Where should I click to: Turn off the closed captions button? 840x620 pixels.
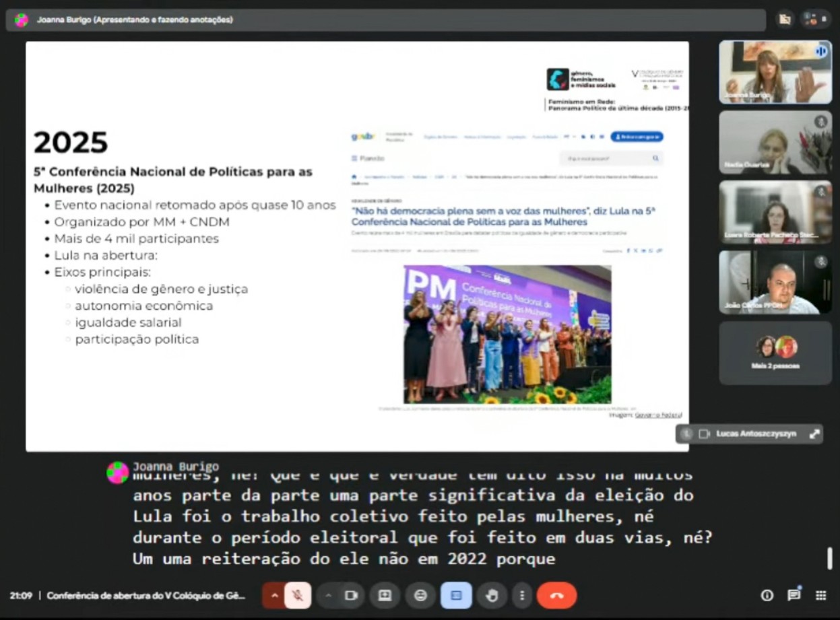click(456, 596)
